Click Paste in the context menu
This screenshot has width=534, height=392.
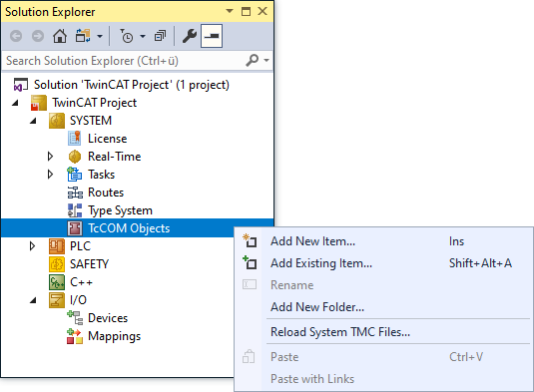click(383, 357)
